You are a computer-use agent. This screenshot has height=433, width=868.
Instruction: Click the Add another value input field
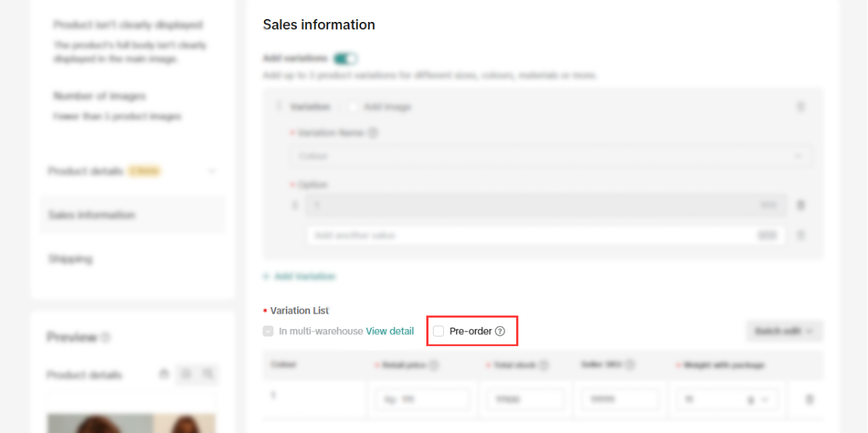534,236
